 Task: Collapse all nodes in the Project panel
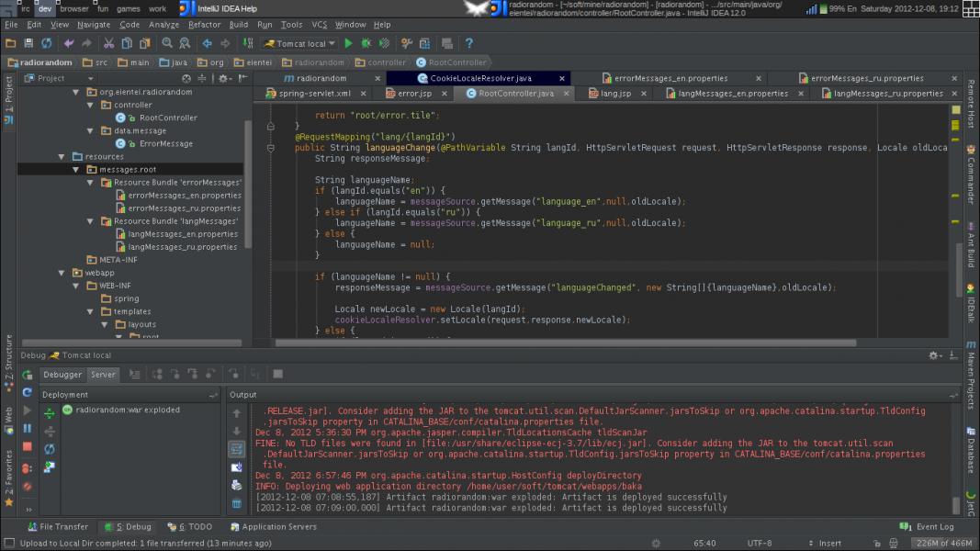click(x=202, y=78)
